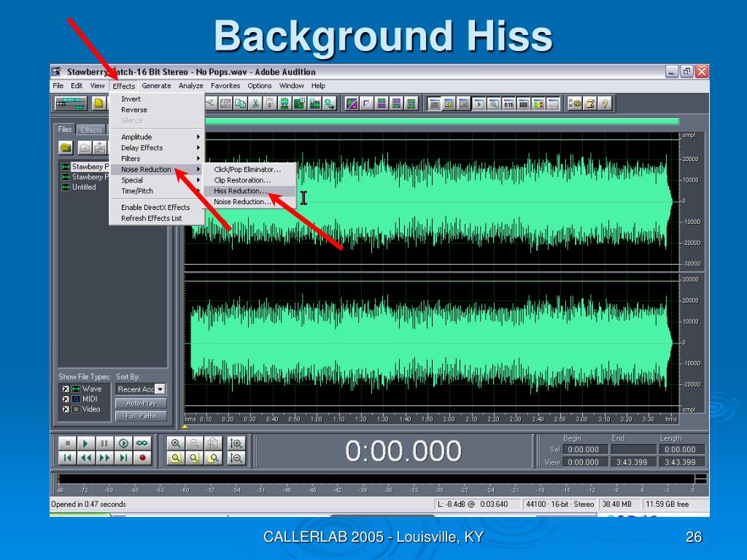Expand the Special submenu

click(x=157, y=180)
